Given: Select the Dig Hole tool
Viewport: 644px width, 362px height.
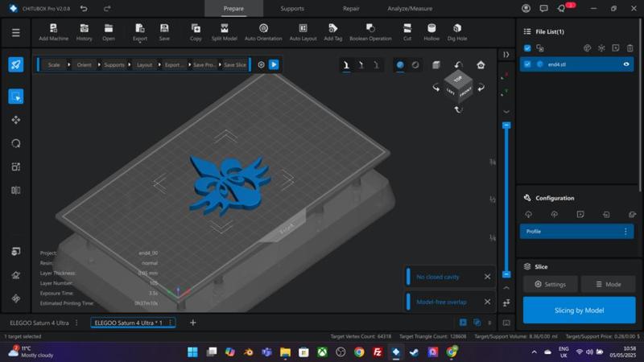Looking at the screenshot, I should pyautogui.click(x=457, y=32).
